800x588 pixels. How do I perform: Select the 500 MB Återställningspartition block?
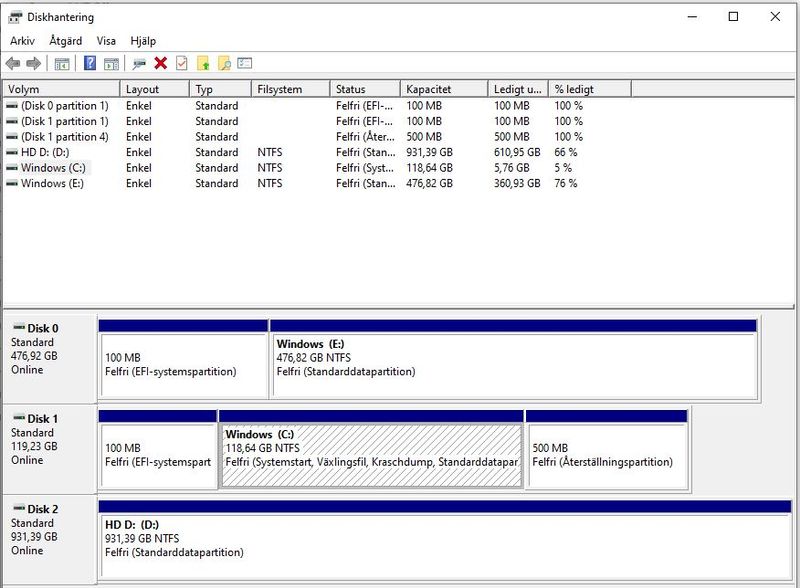[607, 449]
